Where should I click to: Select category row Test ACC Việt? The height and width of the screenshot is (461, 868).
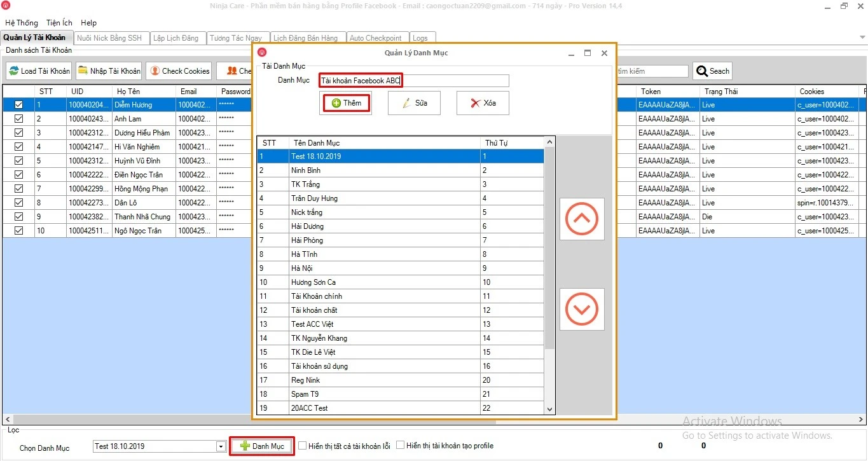point(401,324)
